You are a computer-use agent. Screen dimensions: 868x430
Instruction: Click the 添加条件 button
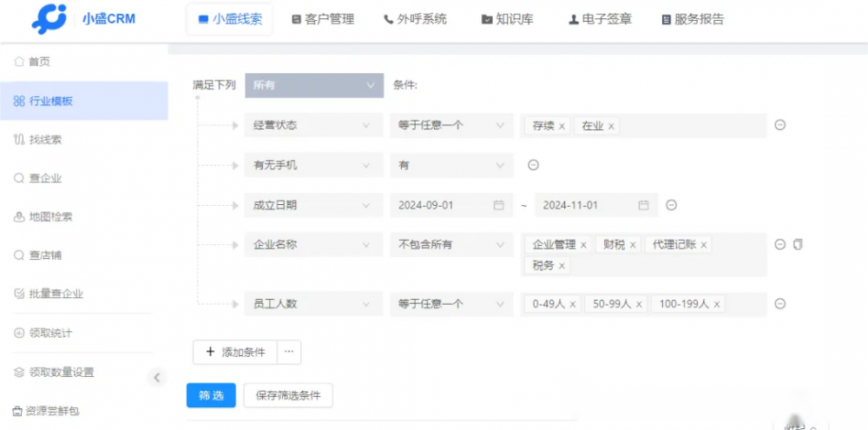coord(234,353)
